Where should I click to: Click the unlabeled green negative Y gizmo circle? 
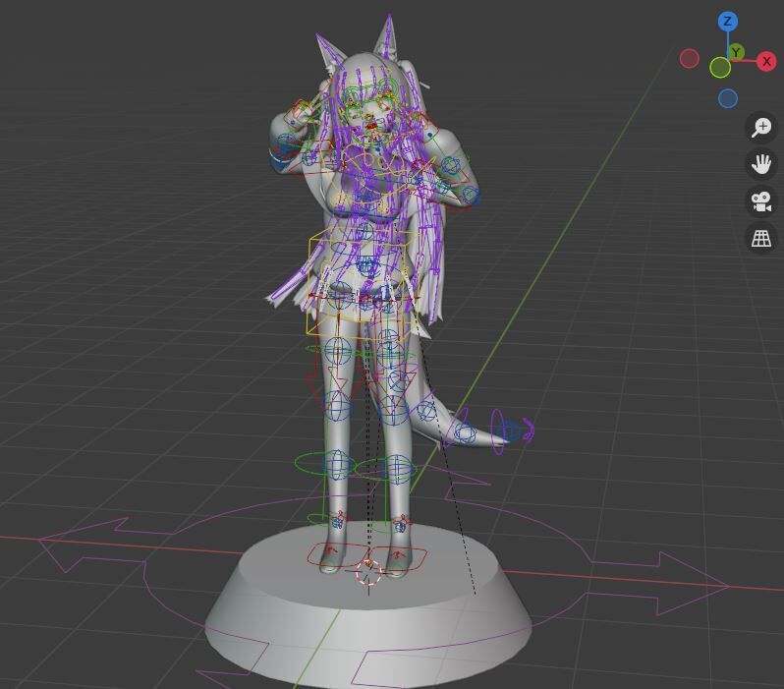[x=720, y=68]
